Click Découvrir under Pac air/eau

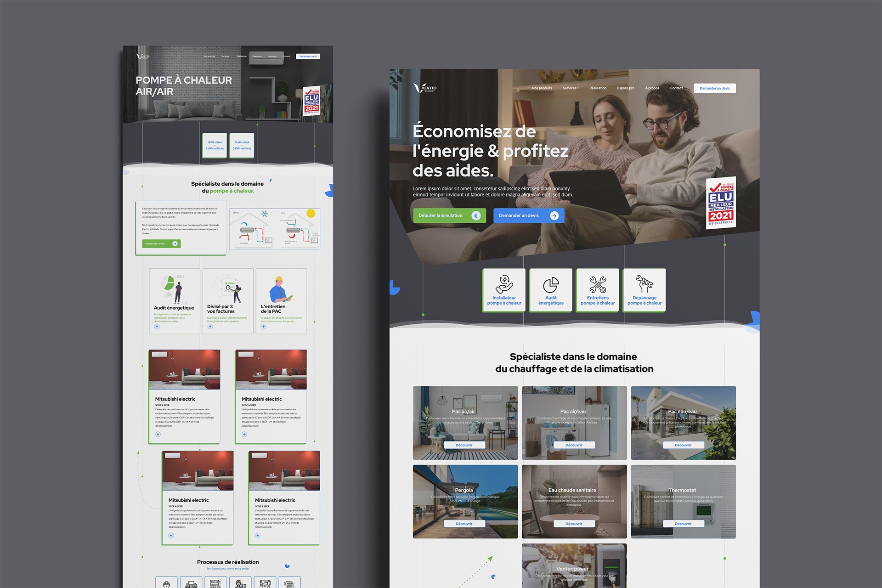[574, 445]
